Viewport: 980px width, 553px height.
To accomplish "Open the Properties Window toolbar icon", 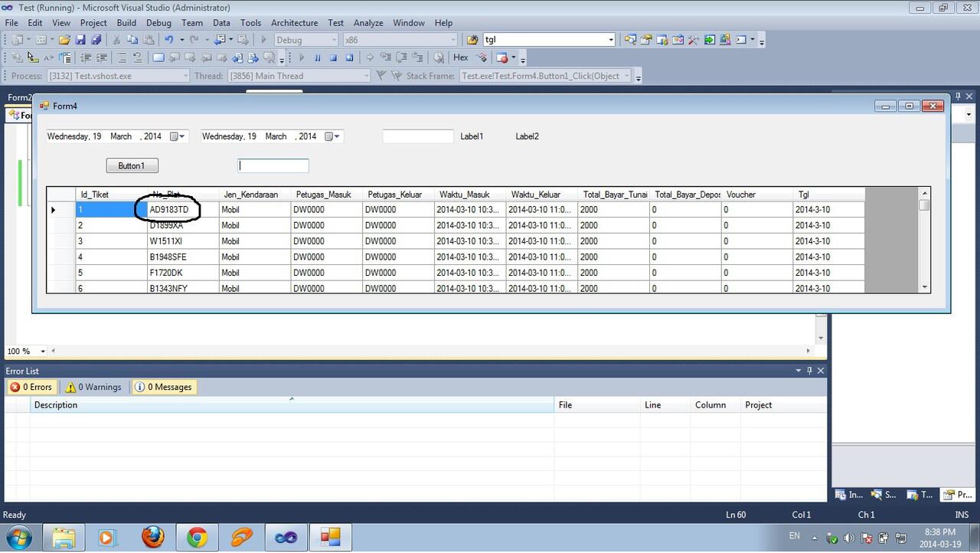I will click(646, 40).
